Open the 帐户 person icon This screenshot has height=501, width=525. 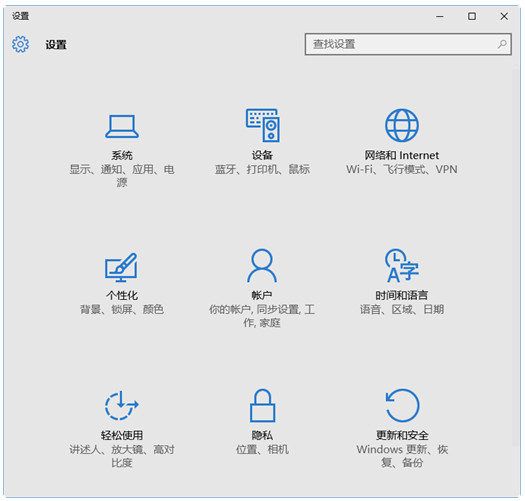tap(262, 266)
